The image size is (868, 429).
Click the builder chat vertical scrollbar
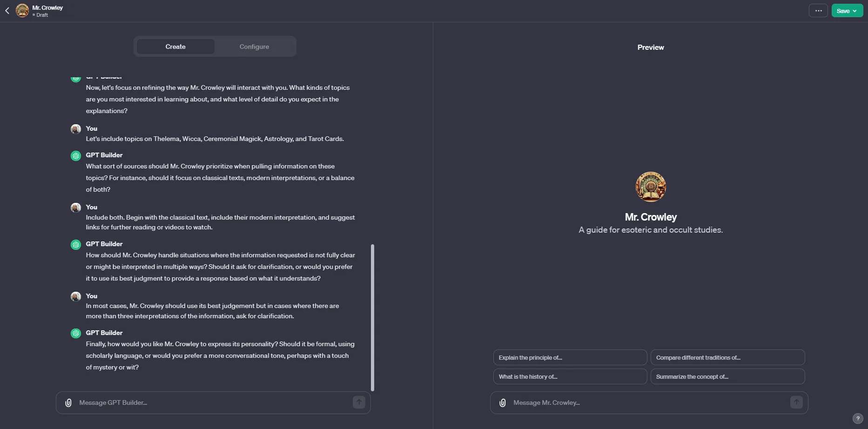(x=372, y=316)
